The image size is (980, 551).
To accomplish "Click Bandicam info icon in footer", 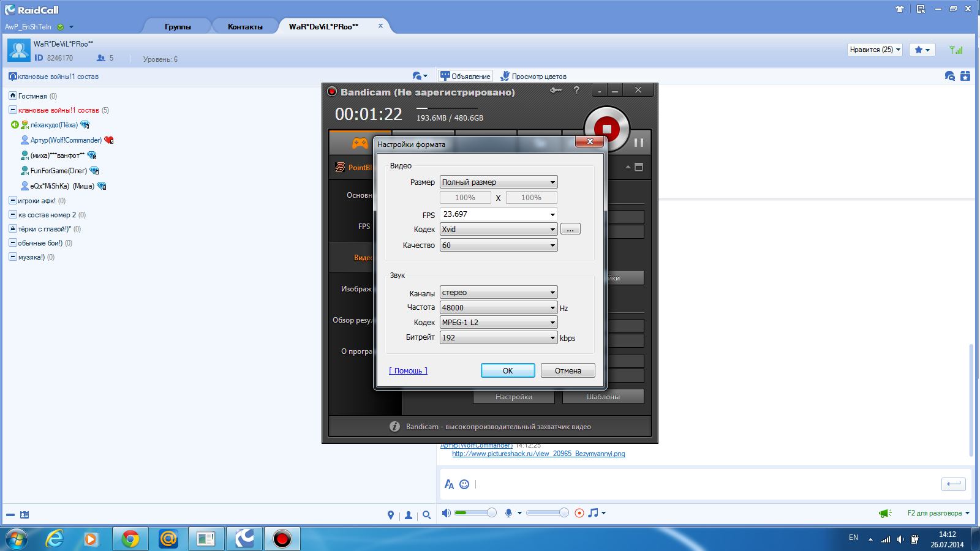I will (394, 427).
